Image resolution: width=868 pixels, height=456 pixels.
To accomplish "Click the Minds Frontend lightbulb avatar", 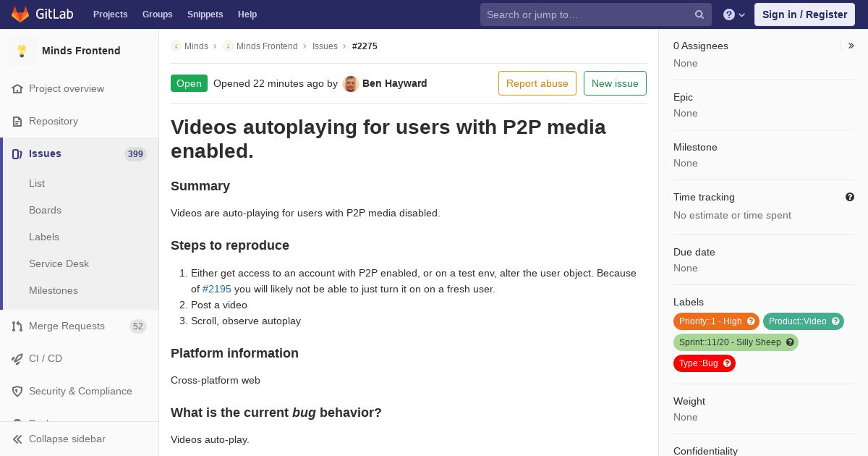I will [22, 51].
